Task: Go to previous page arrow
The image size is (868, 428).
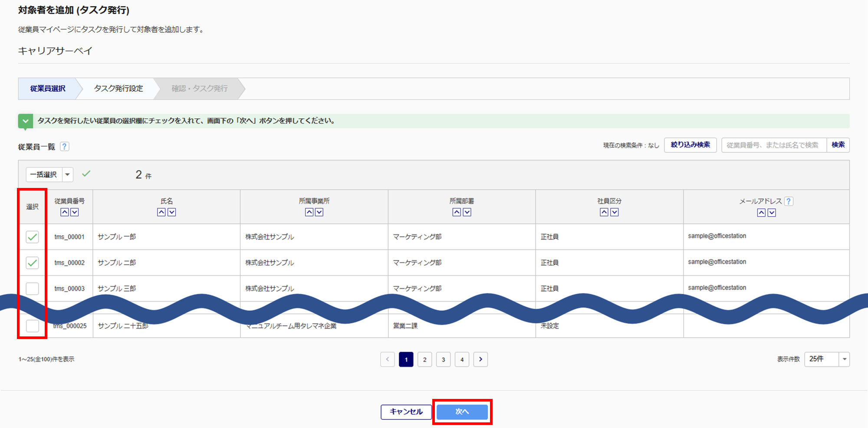Action: pyautogui.click(x=388, y=359)
